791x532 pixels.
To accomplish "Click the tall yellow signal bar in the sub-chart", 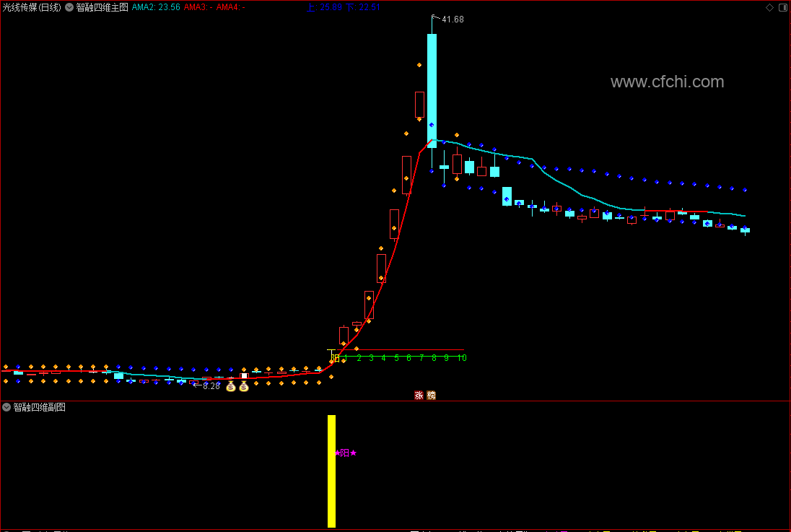I will click(x=331, y=471).
